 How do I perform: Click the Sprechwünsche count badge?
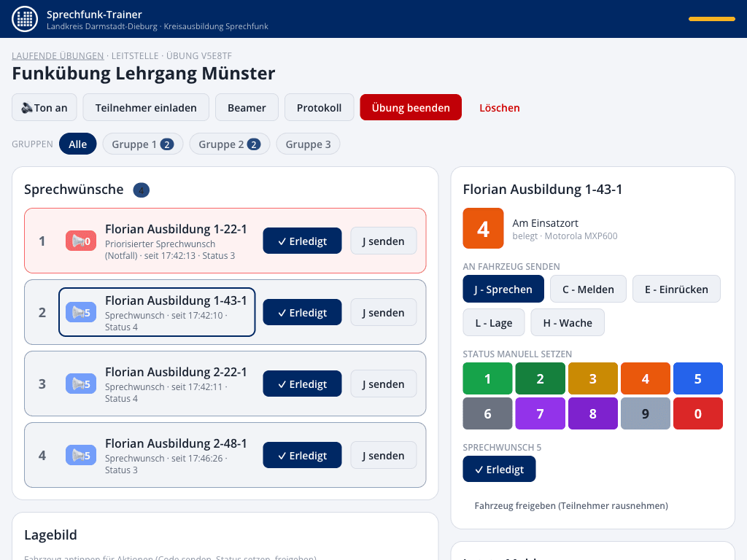141,190
